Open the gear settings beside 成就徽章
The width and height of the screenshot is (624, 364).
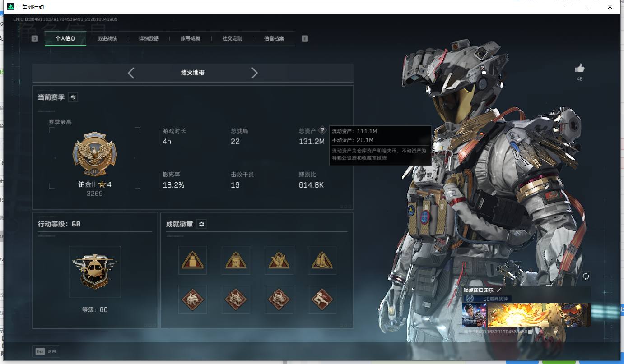coord(202,224)
